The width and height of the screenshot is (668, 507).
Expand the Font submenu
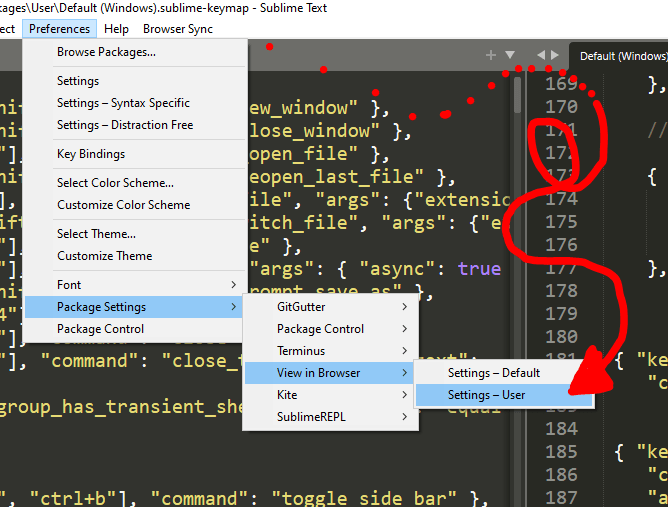[x=135, y=285]
